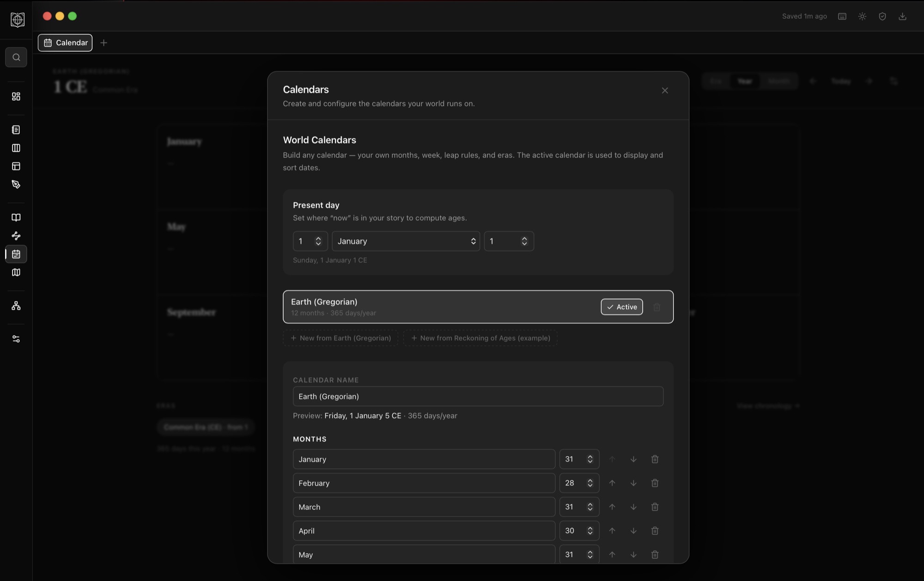Delete the April month row
The image size is (924, 581).
pos(655,531)
